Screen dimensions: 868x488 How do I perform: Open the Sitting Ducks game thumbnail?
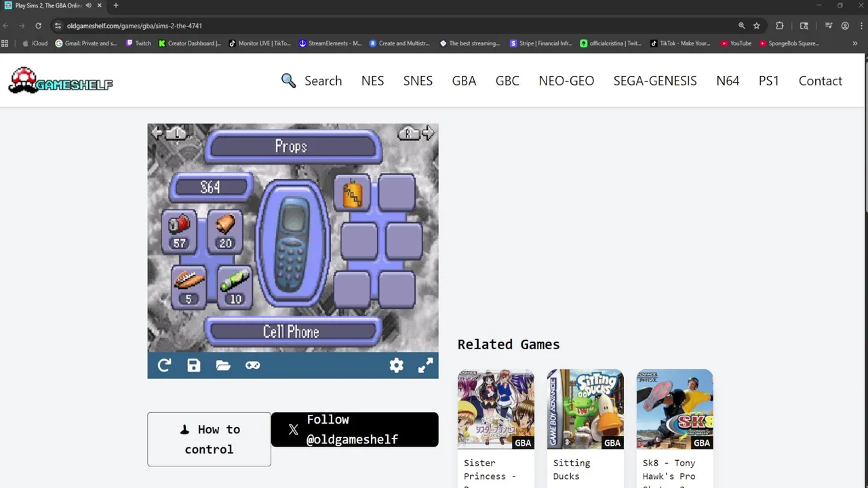coord(585,409)
